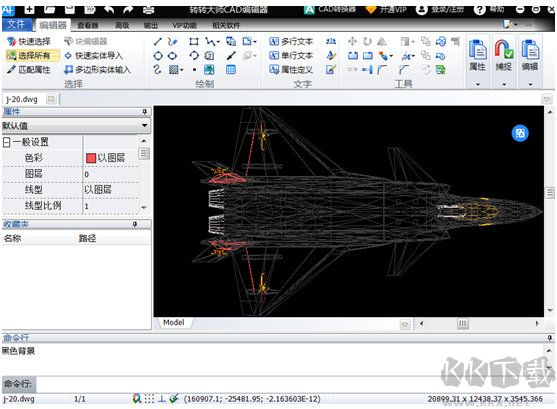557x409 pixels.
Task: Expand the arrow under 编辑 button
Action: tap(530, 84)
